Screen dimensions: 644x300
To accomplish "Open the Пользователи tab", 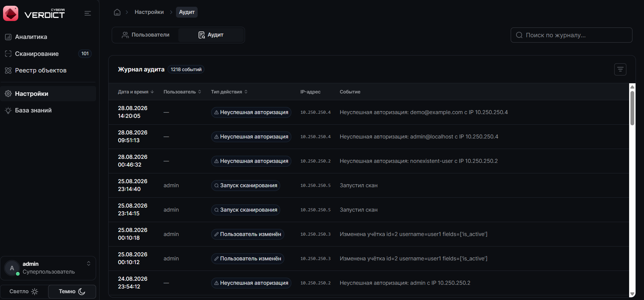I will click(x=146, y=35).
